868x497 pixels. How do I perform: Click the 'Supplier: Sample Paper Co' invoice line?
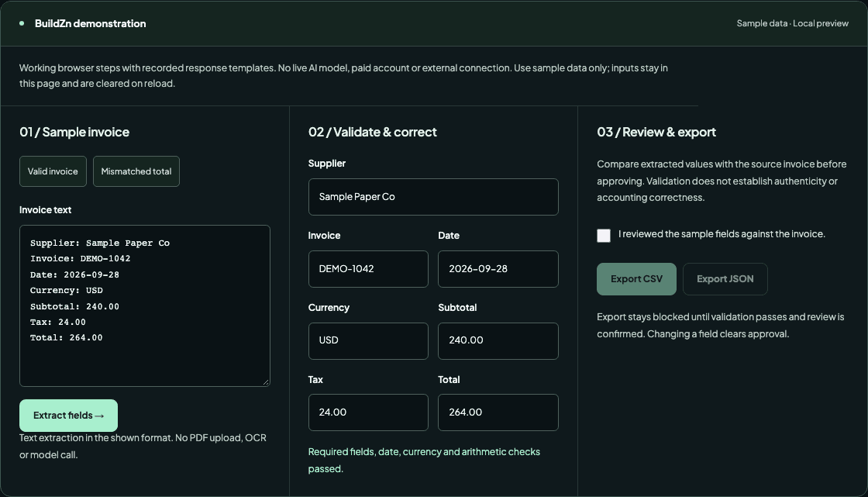(x=100, y=243)
